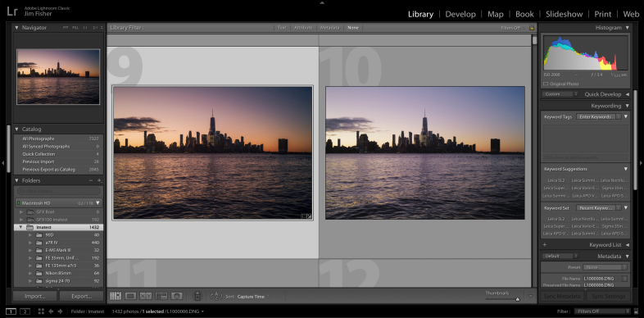Open the Enter Keywords dropdown
The width and height of the screenshot is (644, 318).
(598, 116)
